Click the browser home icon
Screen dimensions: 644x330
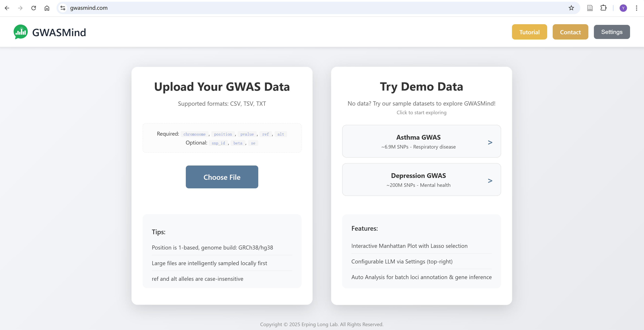click(x=47, y=8)
